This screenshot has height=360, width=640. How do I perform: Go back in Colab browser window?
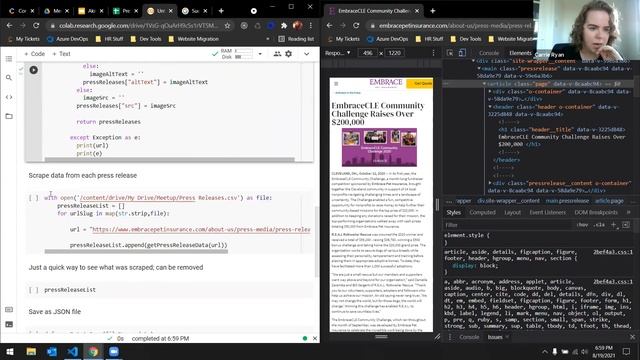(9, 25)
